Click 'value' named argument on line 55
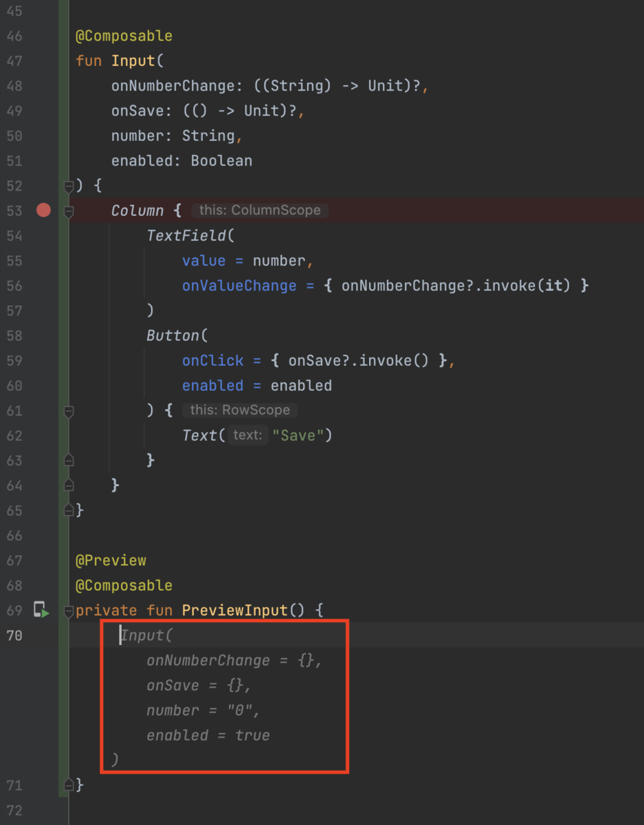The image size is (644, 825). (x=203, y=261)
